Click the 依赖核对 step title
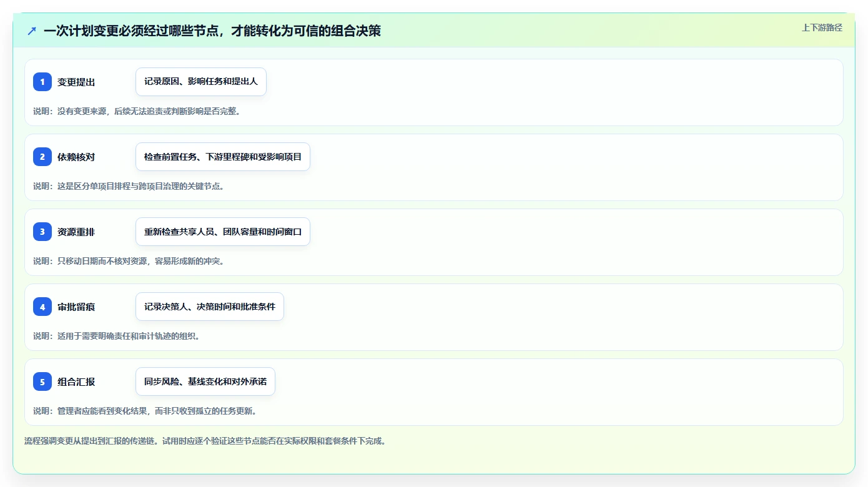Image resolution: width=868 pixels, height=487 pixels. [76, 157]
